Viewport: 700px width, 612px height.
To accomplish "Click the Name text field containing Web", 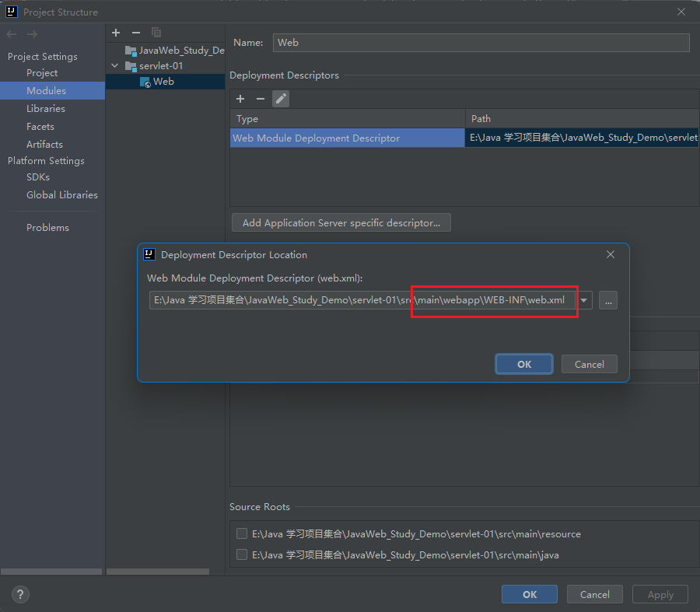I will click(481, 43).
